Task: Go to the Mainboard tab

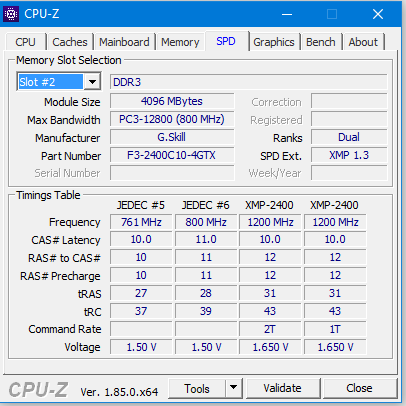Action: pyautogui.click(x=124, y=42)
